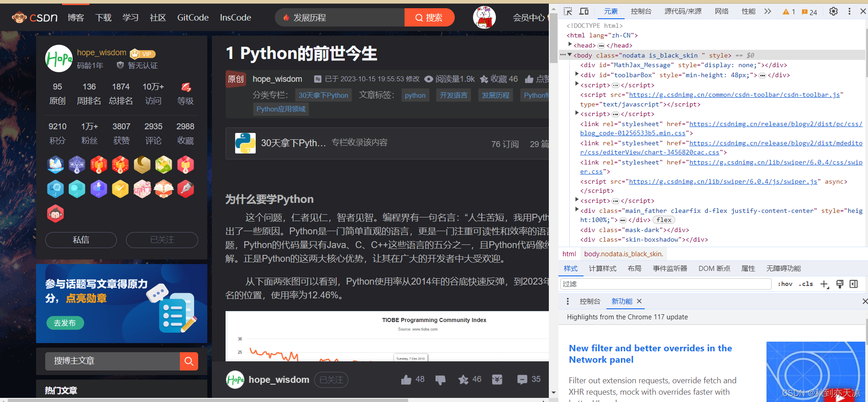This screenshot has width=868, height=402.
Task: Open the 30天拿下Python category tag
Action: [x=323, y=95]
